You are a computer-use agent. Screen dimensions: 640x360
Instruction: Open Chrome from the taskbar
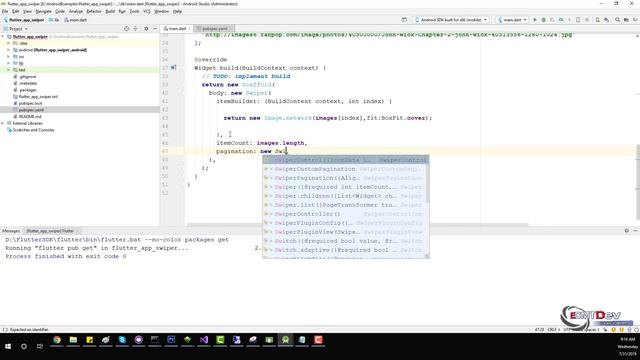(x=57, y=340)
